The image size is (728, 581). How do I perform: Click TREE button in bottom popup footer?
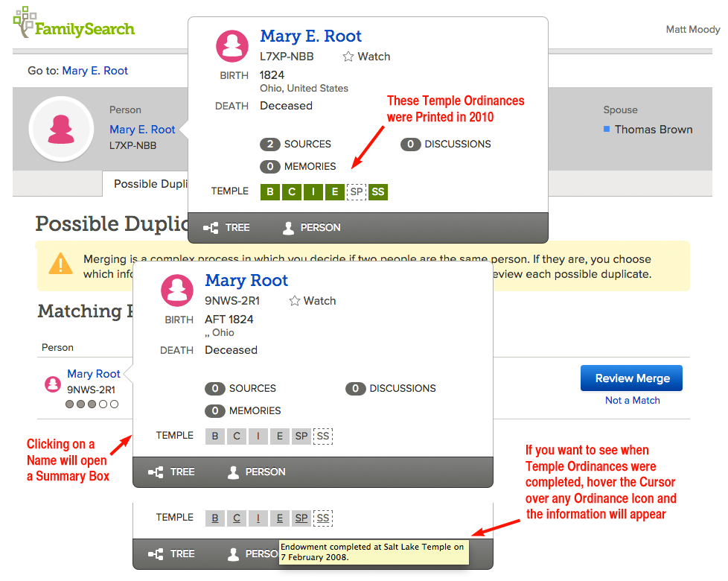point(171,553)
